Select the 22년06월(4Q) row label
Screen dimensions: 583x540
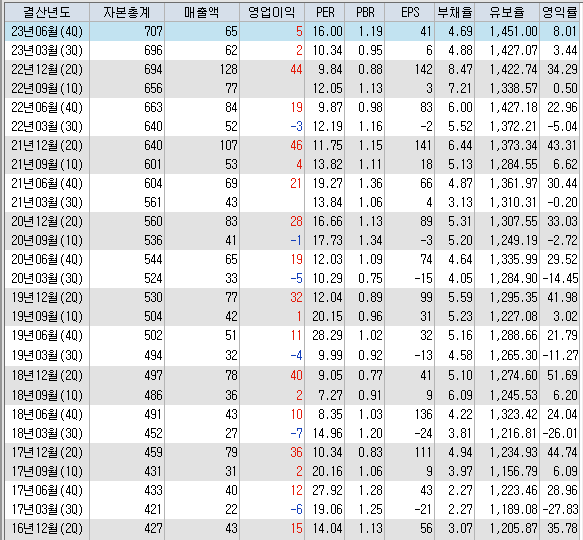(47, 107)
